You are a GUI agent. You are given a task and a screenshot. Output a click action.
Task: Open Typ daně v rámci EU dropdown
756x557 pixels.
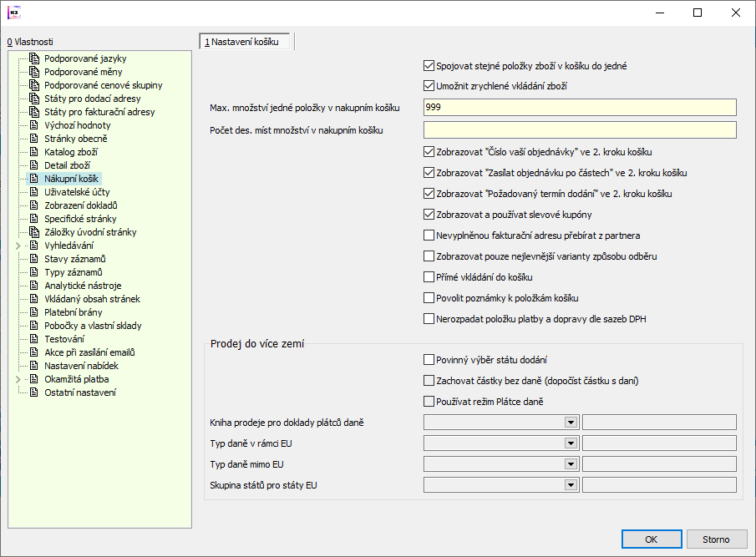coord(571,443)
